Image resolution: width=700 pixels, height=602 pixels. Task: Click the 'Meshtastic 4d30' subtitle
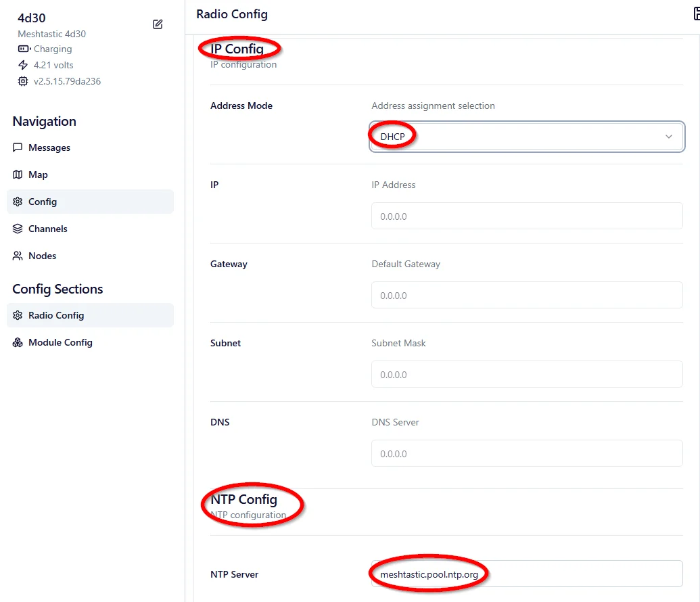click(x=52, y=34)
